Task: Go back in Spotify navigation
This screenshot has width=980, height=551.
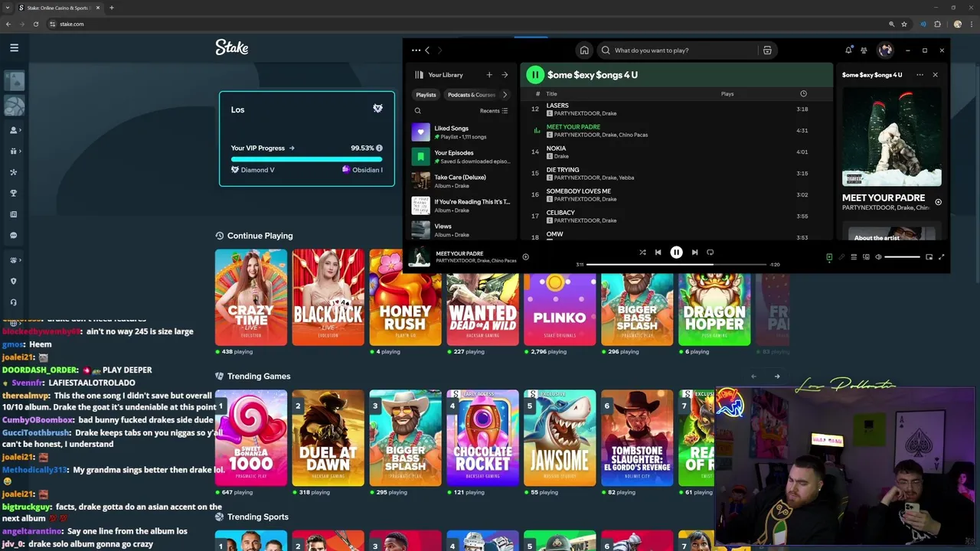Action: tap(427, 51)
